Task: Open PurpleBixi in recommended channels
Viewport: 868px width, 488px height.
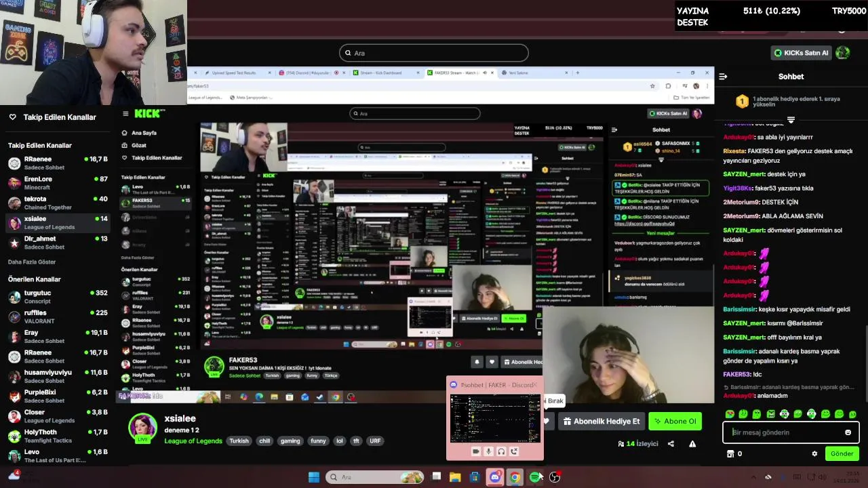Action: 57,396
